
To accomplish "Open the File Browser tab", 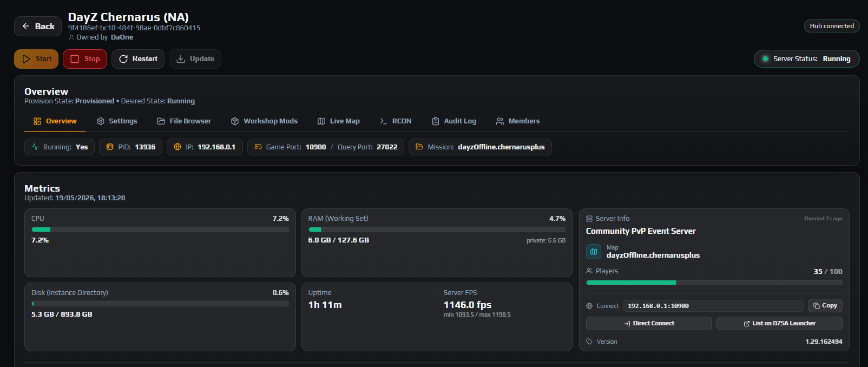I will [x=184, y=121].
